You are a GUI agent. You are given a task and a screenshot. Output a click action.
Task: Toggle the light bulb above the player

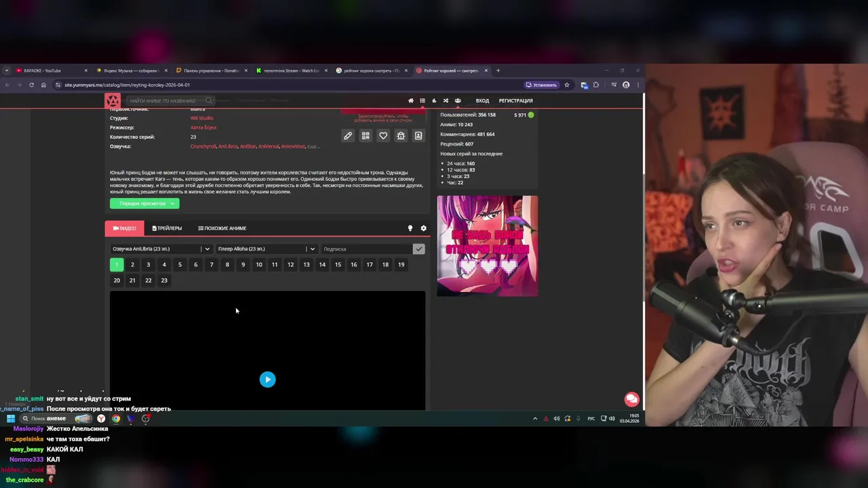pyautogui.click(x=410, y=228)
